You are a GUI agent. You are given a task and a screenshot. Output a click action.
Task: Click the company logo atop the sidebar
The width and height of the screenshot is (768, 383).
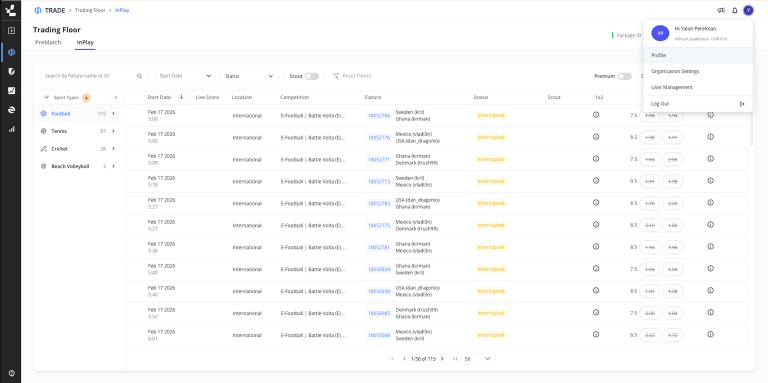(x=10, y=10)
